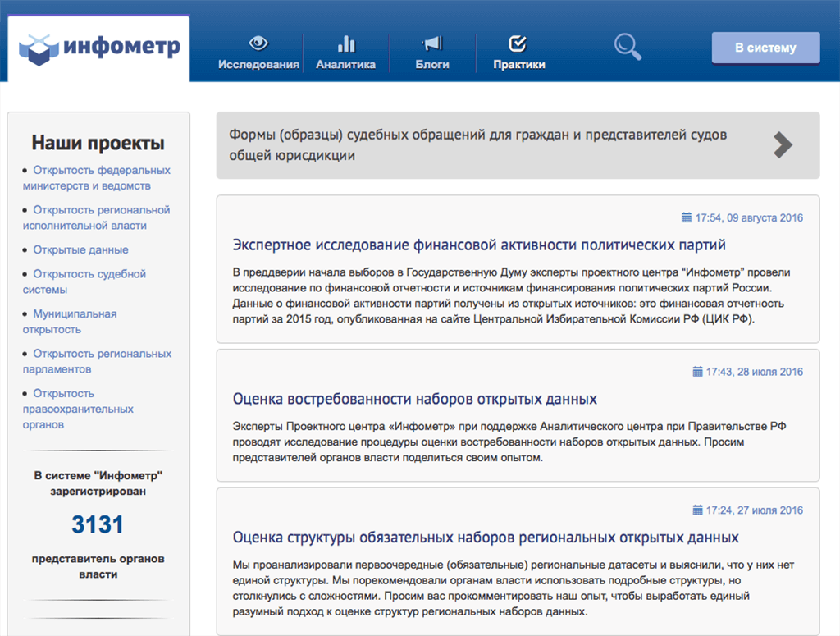Open the Аналитика menu item

click(346, 65)
